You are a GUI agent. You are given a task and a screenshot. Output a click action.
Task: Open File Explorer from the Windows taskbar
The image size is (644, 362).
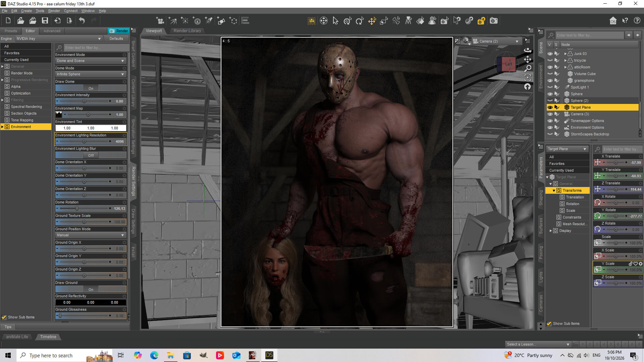point(170,355)
